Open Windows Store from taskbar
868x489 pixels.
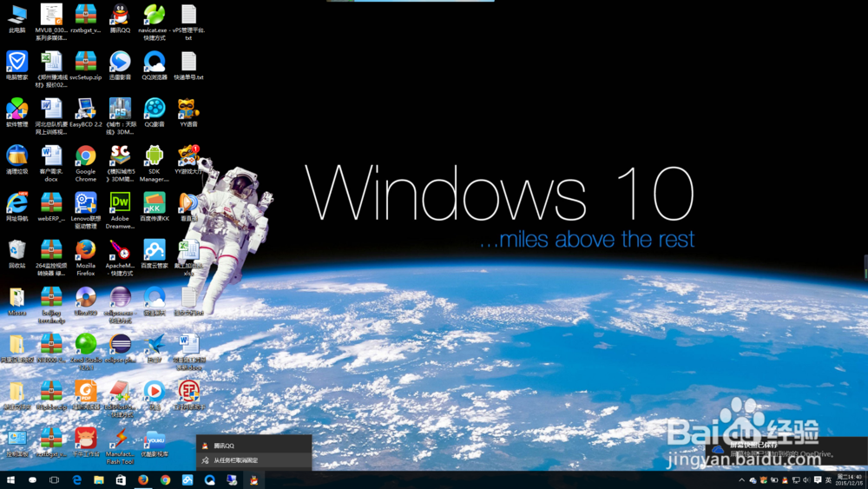121,480
